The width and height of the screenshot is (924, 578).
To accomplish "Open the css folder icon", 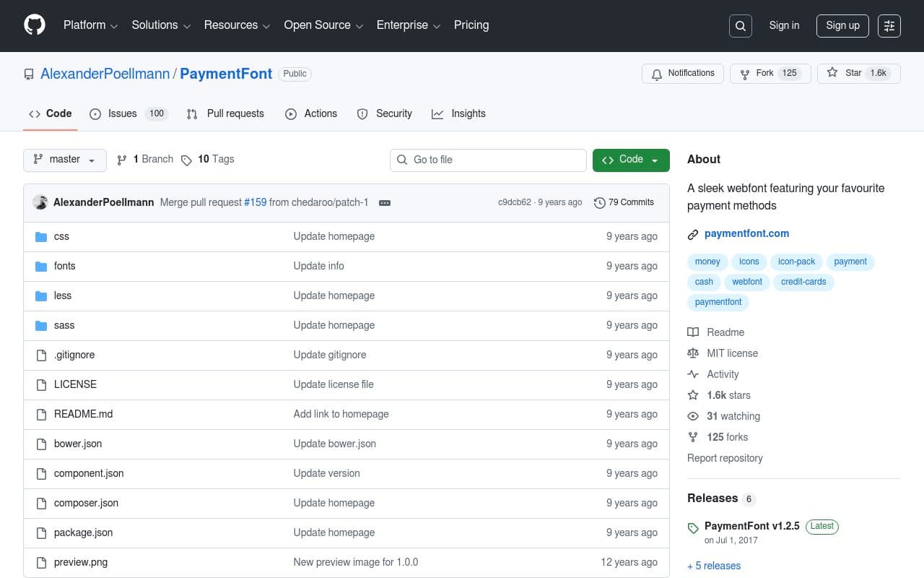I will (x=41, y=236).
